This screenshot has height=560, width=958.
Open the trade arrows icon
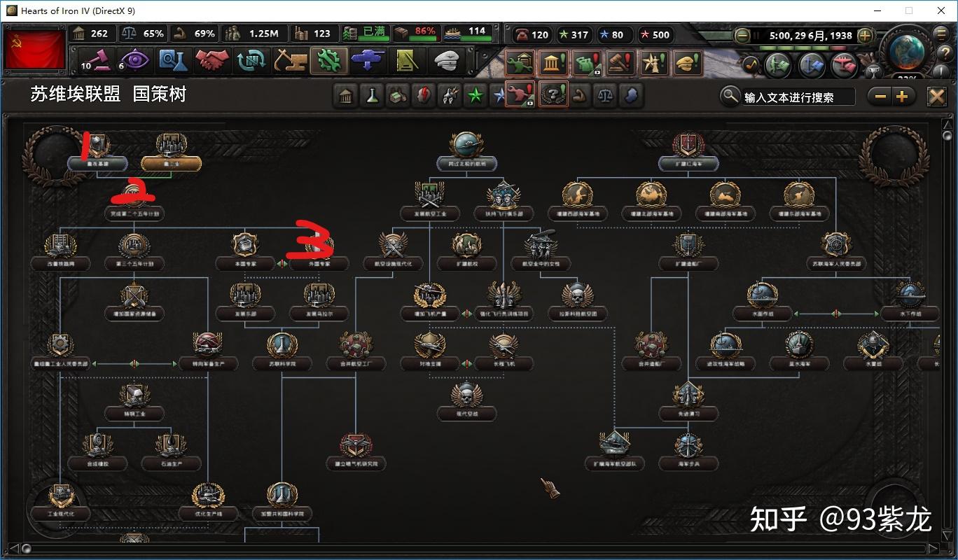251,61
